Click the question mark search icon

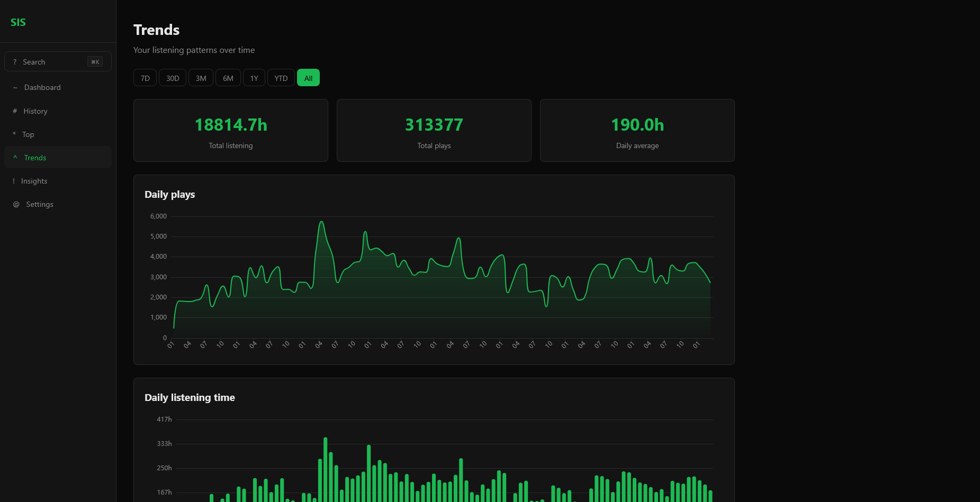point(15,62)
